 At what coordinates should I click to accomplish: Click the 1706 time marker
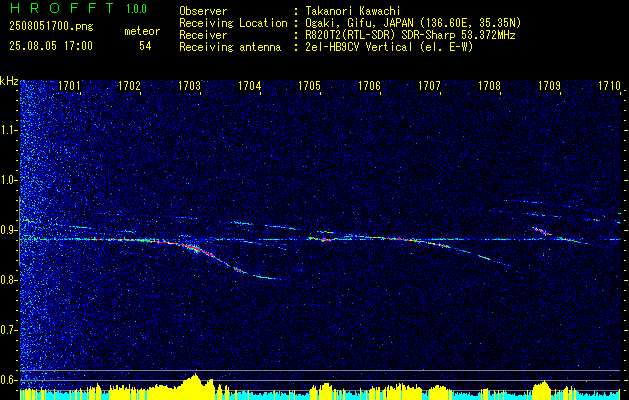(x=369, y=86)
